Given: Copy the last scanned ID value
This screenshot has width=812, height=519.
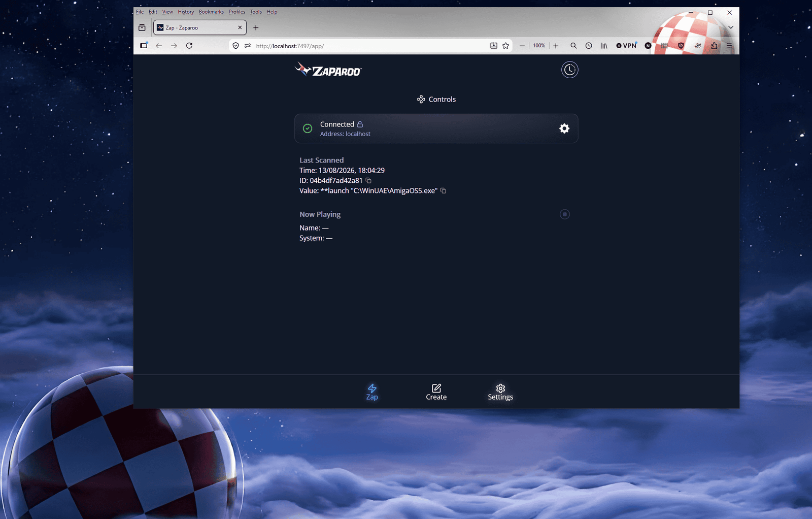Looking at the screenshot, I should pos(368,181).
